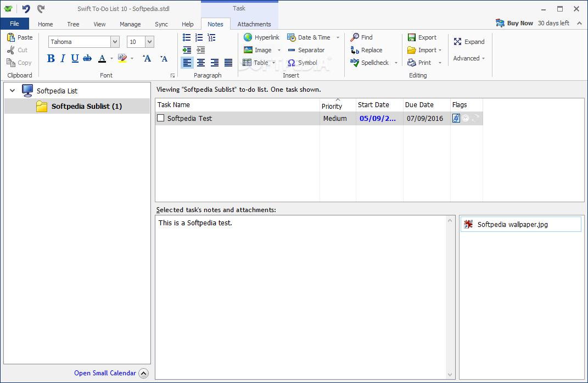Align text left
The image size is (588, 383).
pos(187,63)
